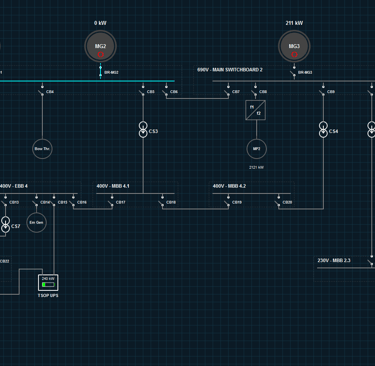Click the CS7 transformer symbol
375x366 pixels.
coord(5,224)
